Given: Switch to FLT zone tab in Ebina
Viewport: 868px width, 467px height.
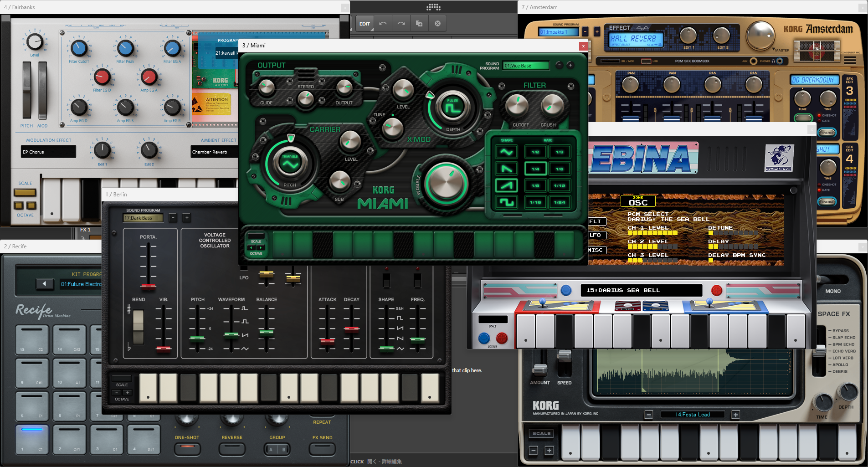Looking at the screenshot, I should (x=597, y=221).
